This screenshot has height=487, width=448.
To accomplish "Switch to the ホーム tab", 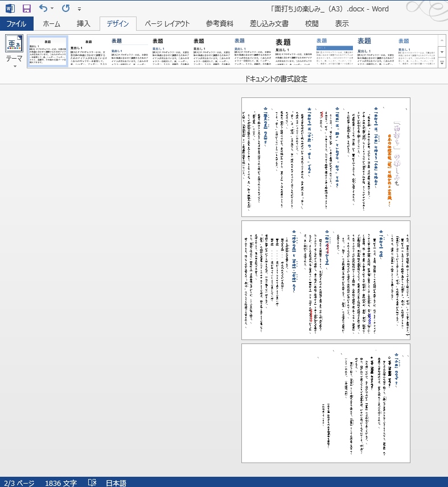I will click(x=52, y=24).
